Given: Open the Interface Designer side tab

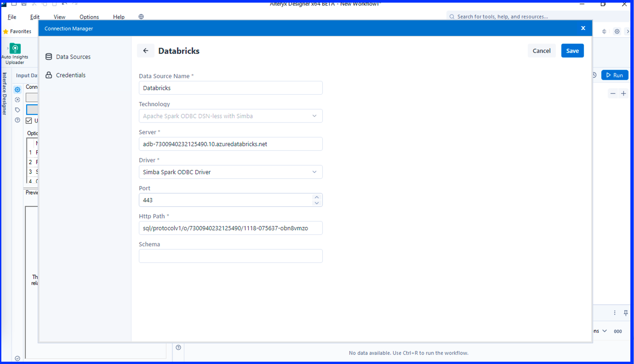Looking at the screenshot, I should coord(5,94).
